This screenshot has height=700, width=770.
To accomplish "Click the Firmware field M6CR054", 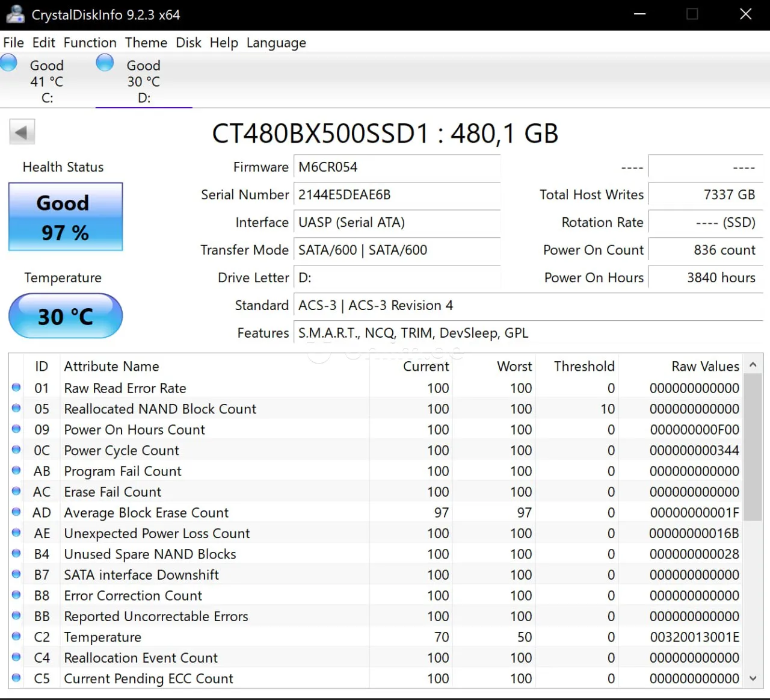I will tap(397, 167).
